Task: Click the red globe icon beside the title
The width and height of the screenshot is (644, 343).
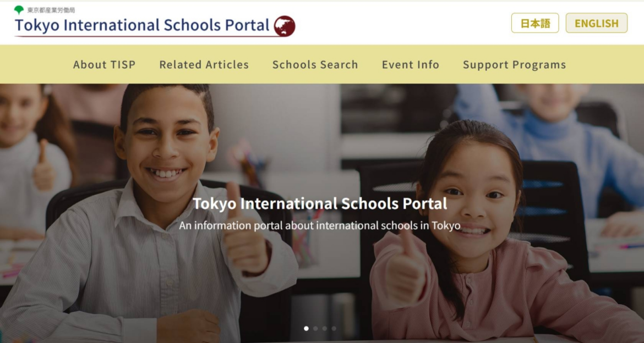Action: tap(285, 26)
